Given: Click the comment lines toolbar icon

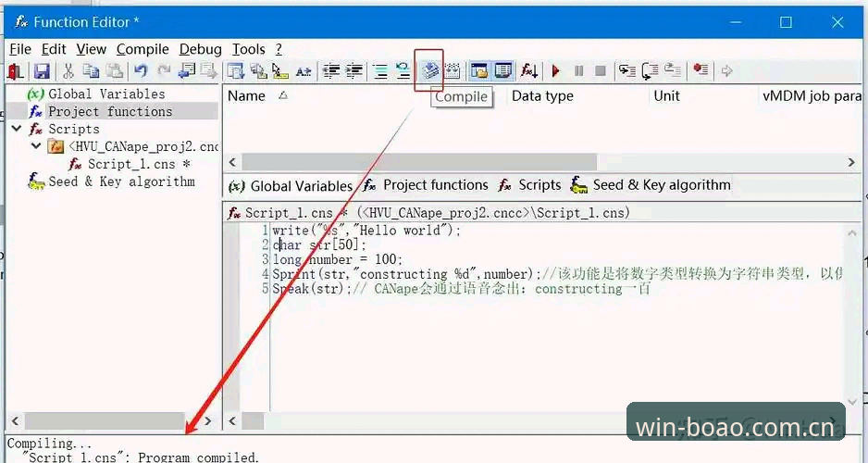Looking at the screenshot, I should point(381,71).
